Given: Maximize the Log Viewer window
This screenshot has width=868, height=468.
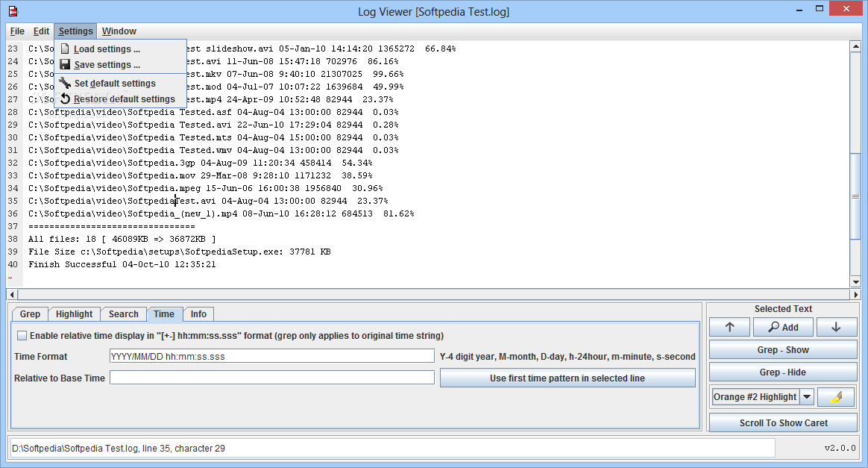Looking at the screenshot, I should click(820, 8).
